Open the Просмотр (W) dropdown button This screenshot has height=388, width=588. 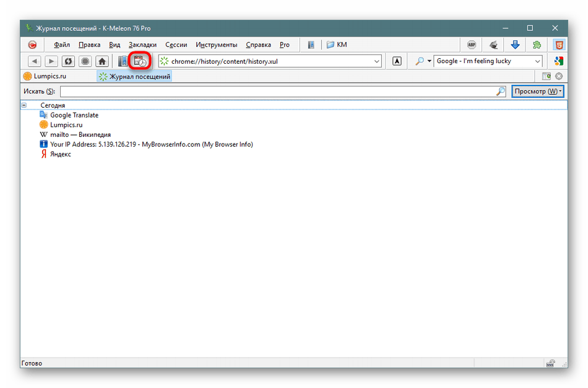[x=538, y=92]
